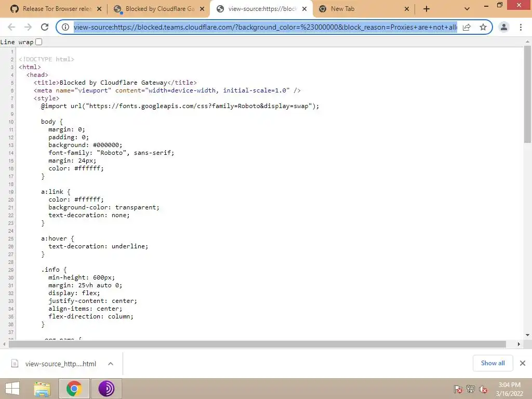
Task: Open the Chrome profile avatar menu
Action: click(504, 27)
